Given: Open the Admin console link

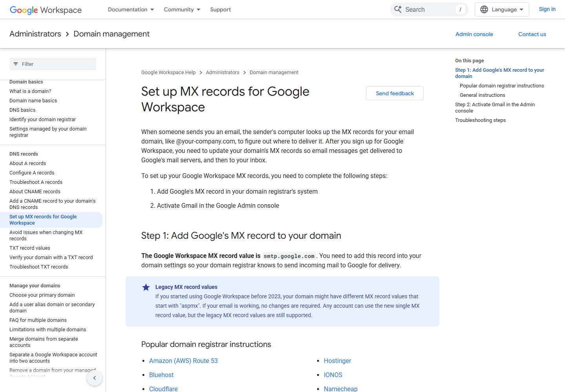Looking at the screenshot, I should 474,34.
